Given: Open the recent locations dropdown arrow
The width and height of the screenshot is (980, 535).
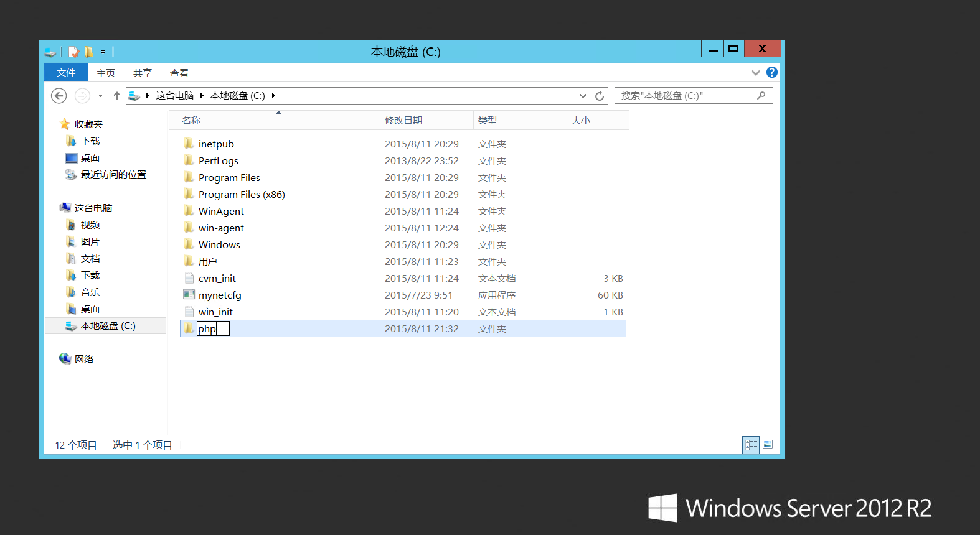Looking at the screenshot, I should pyautogui.click(x=100, y=96).
